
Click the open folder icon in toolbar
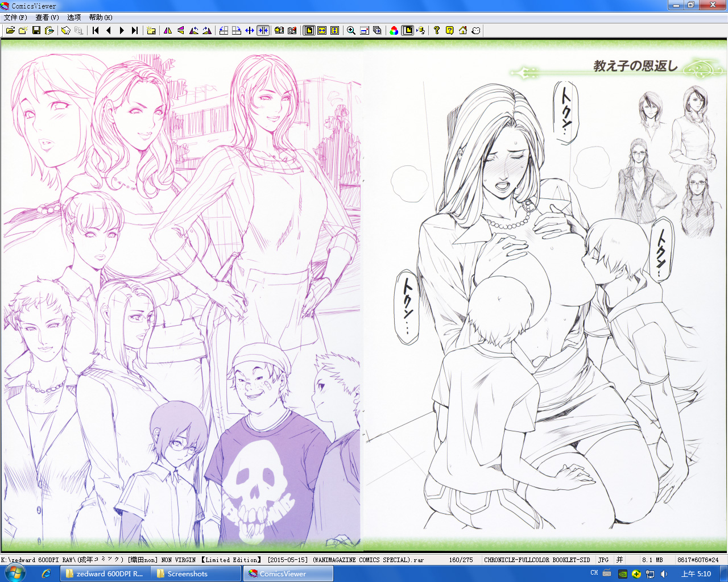click(x=10, y=31)
